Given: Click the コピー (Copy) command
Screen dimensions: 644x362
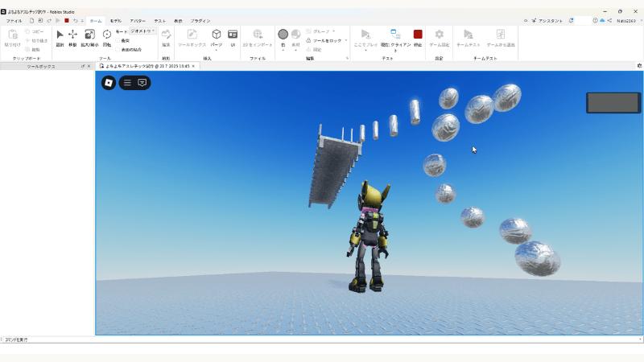Looking at the screenshot, I should point(34,31).
